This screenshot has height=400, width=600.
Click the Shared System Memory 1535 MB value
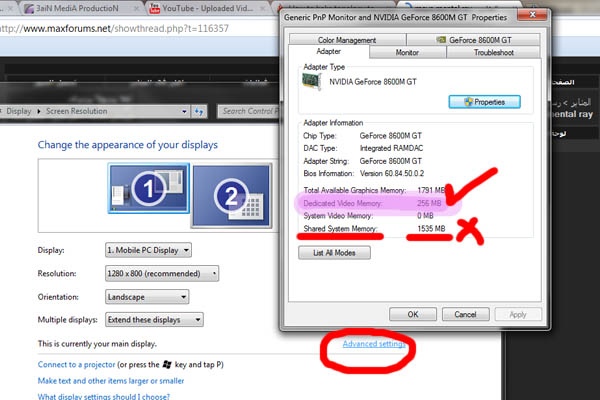pos(431,229)
